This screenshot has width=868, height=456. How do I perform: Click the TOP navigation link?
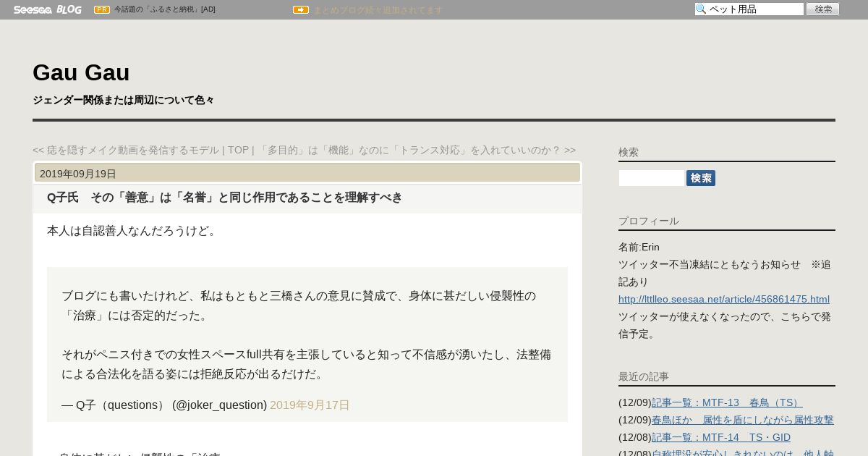[238, 150]
